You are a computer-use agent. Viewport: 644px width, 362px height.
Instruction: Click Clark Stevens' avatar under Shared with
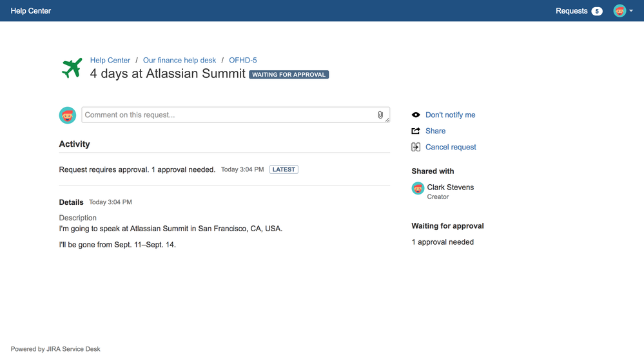[418, 188]
